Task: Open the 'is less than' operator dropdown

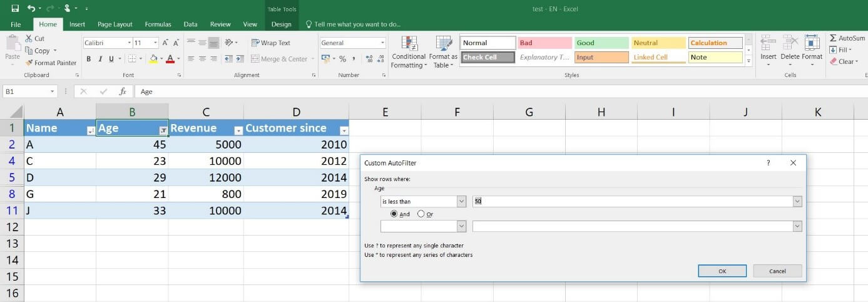Action: coord(461,201)
